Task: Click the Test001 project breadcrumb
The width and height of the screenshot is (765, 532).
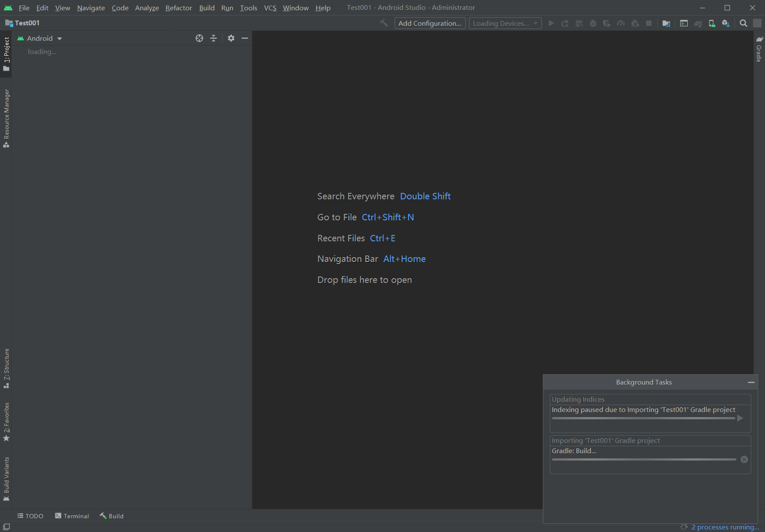Action: click(x=22, y=23)
